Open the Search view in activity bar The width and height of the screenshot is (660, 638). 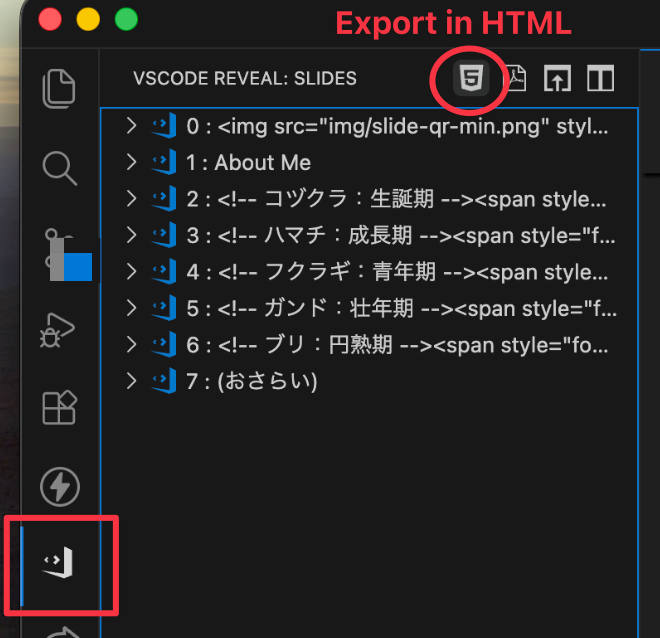(59, 168)
